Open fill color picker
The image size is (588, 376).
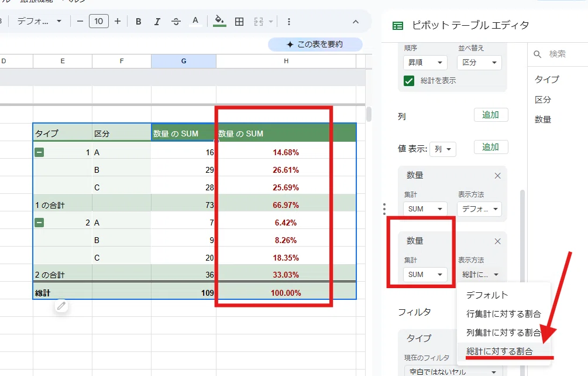219,22
